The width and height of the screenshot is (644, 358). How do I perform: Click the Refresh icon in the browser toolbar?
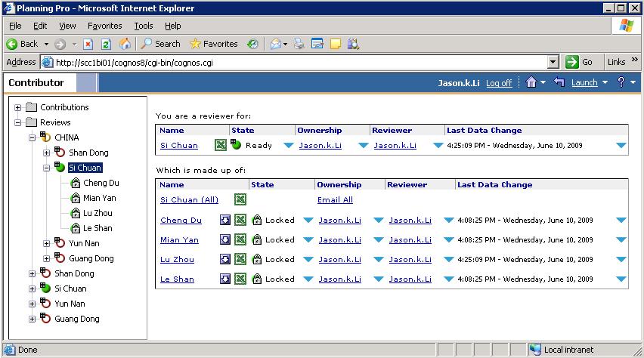106,44
